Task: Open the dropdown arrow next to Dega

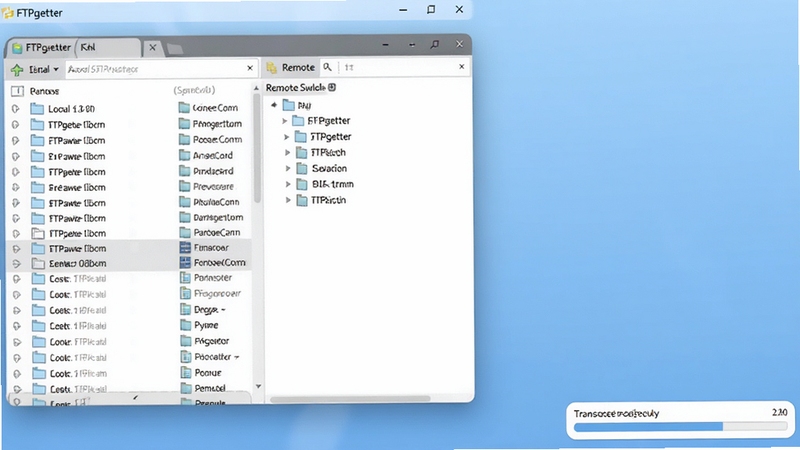Action: [x=223, y=310]
